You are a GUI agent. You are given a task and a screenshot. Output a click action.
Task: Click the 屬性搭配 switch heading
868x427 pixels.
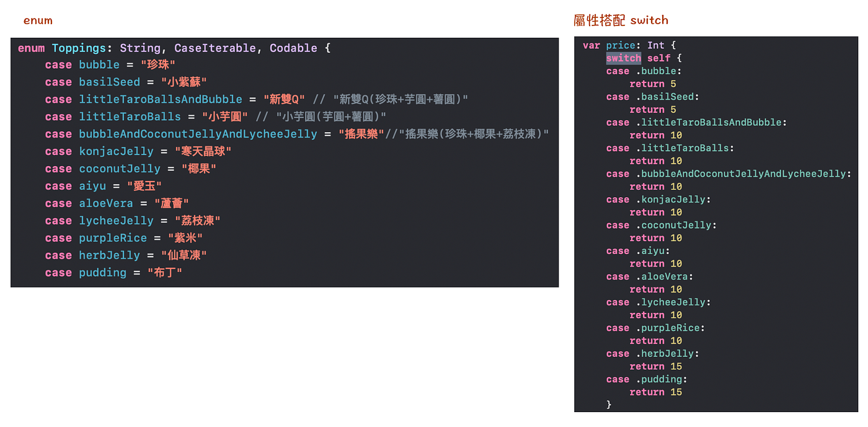tap(621, 20)
